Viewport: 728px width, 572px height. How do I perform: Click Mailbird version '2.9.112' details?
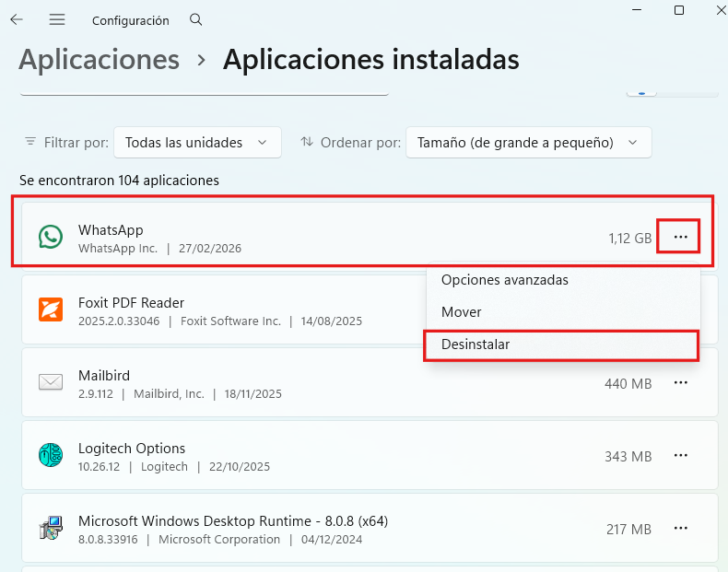tap(180, 394)
